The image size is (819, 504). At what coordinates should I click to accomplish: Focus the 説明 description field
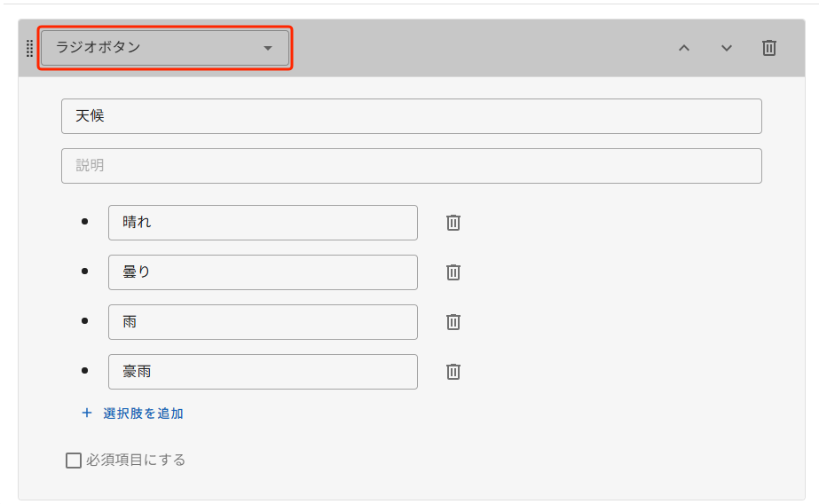point(412,166)
